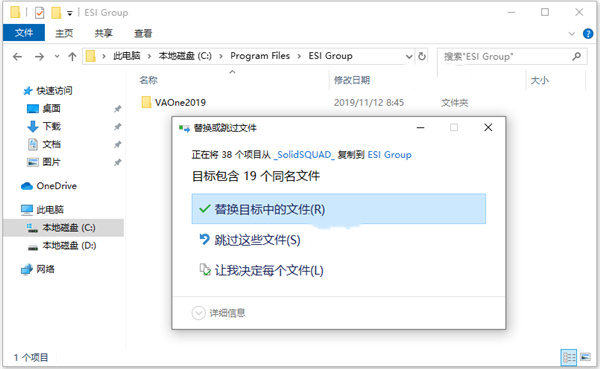Click the pin icon beside 图片

(x=117, y=163)
